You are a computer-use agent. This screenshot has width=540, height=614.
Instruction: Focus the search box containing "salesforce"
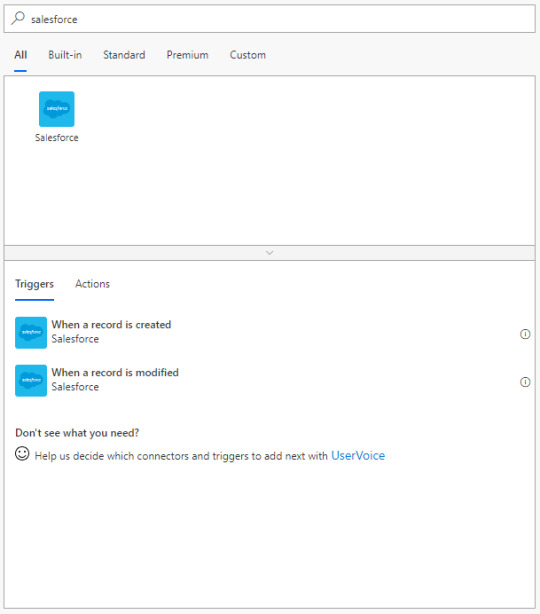(x=269, y=19)
